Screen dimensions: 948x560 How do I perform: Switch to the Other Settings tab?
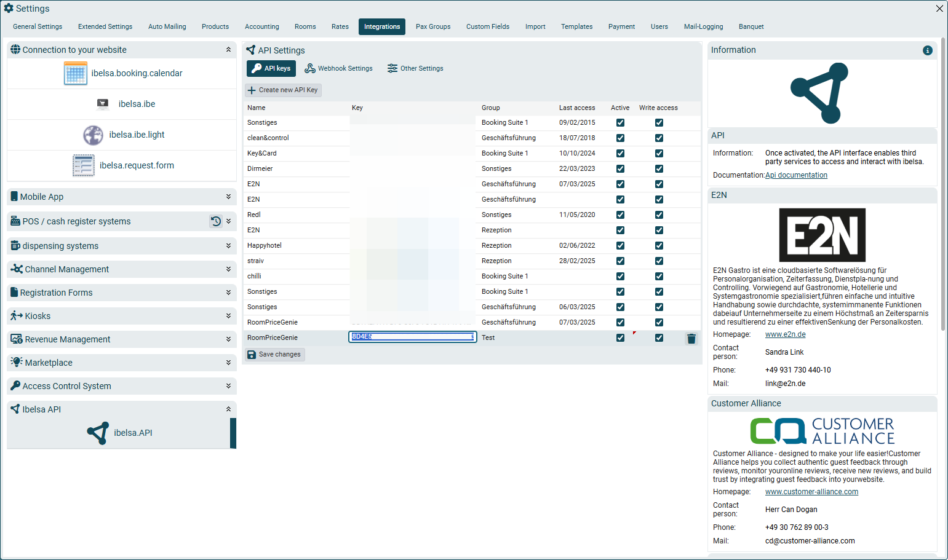(x=415, y=68)
